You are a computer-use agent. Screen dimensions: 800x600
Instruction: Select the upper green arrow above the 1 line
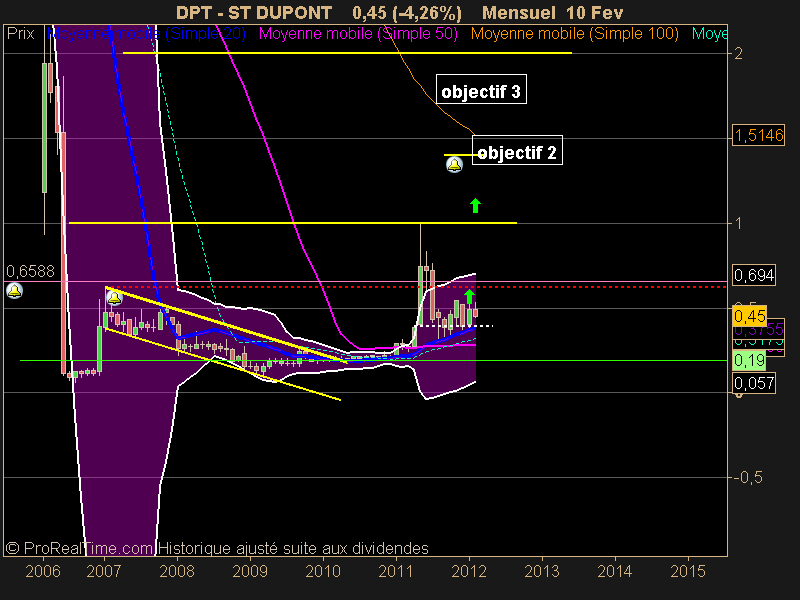[x=476, y=206]
